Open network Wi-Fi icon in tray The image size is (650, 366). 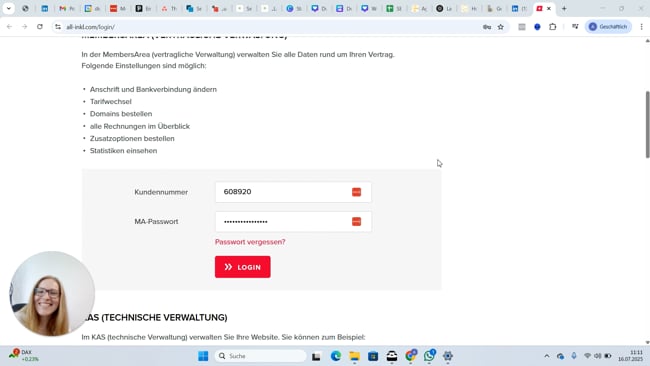coord(587,356)
